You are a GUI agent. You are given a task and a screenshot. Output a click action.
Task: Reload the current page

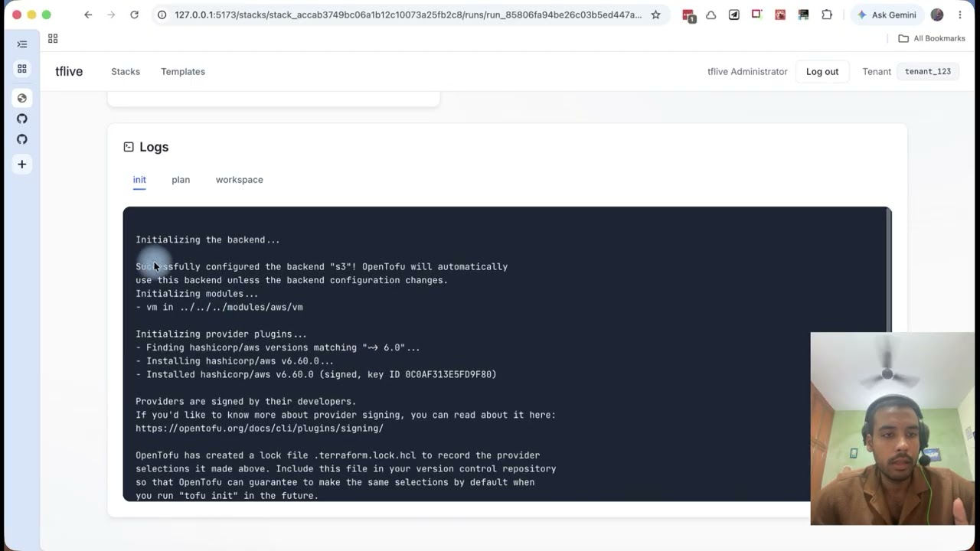134,15
